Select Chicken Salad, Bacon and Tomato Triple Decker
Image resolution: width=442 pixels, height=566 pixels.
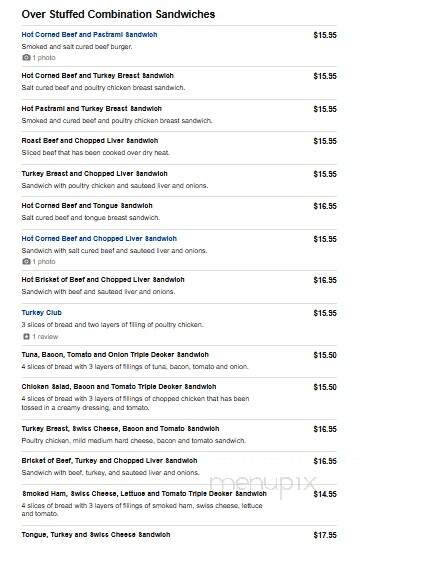(x=119, y=387)
